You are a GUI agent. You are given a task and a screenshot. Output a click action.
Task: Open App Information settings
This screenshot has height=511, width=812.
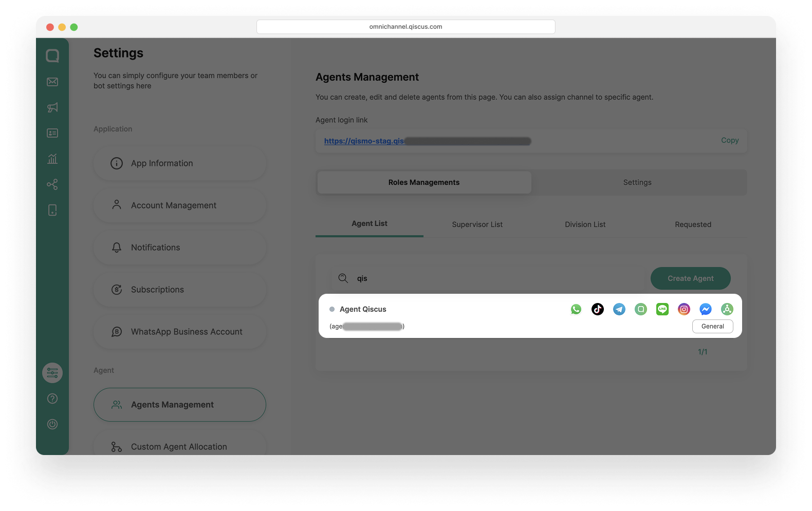pos(180,163)
